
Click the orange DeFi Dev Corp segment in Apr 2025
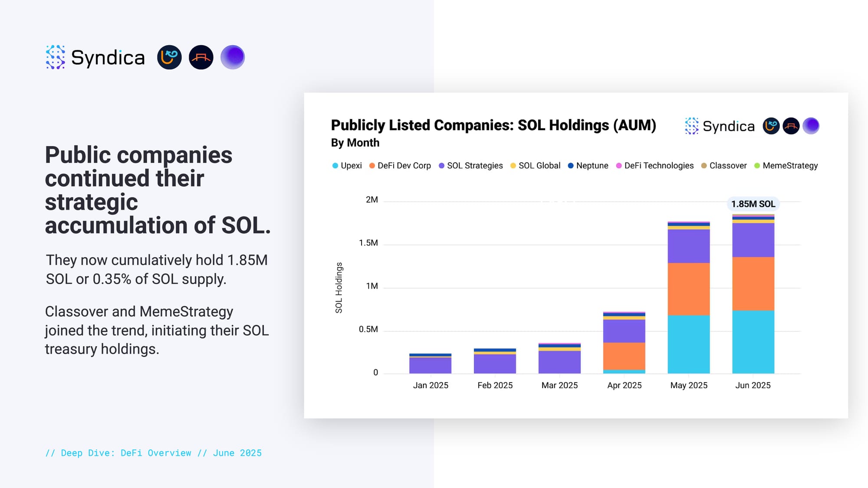coord(624,356)
